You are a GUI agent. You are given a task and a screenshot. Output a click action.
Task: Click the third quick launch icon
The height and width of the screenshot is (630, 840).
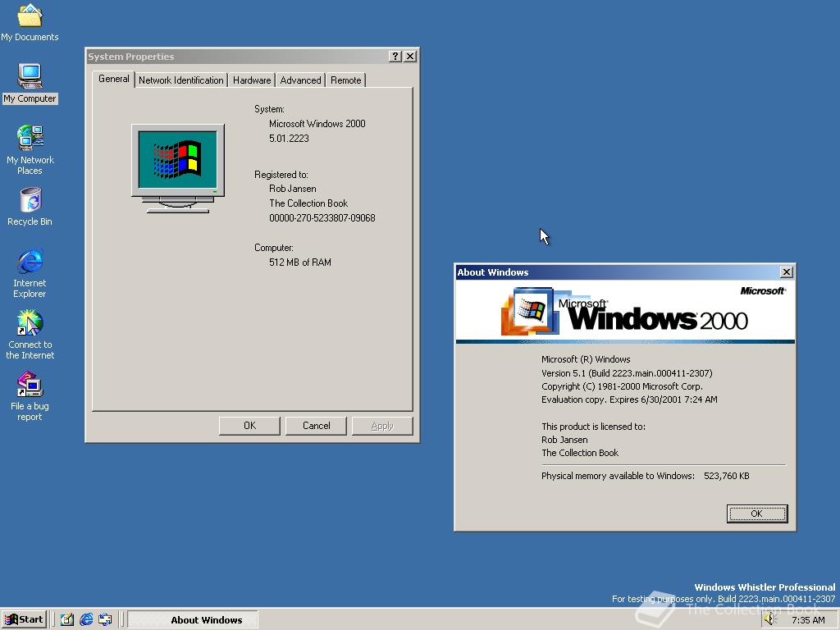click(105, 619)
